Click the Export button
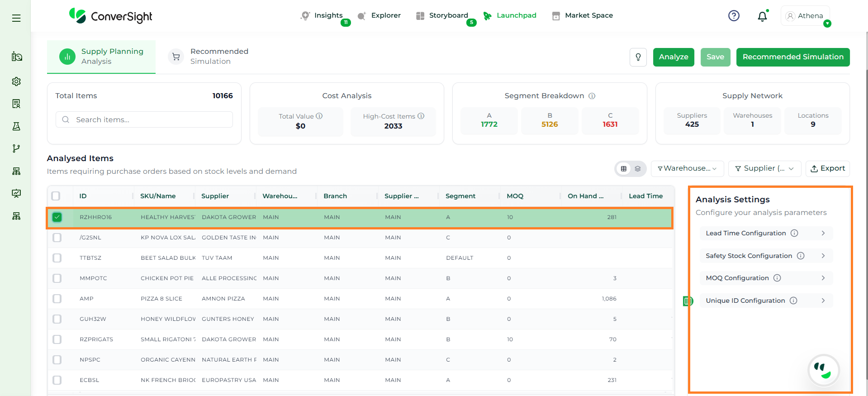The image size is (868, 396). (827, 168)
